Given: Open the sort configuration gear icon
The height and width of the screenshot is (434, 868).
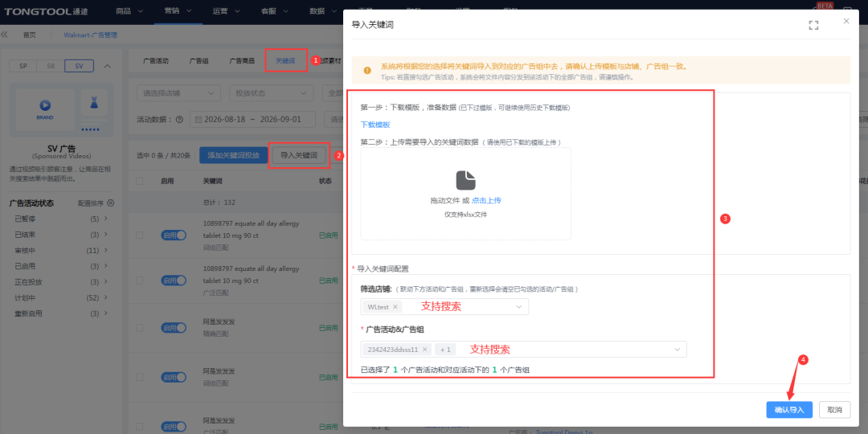Looking at the screenshot, I should coord(110,203).
